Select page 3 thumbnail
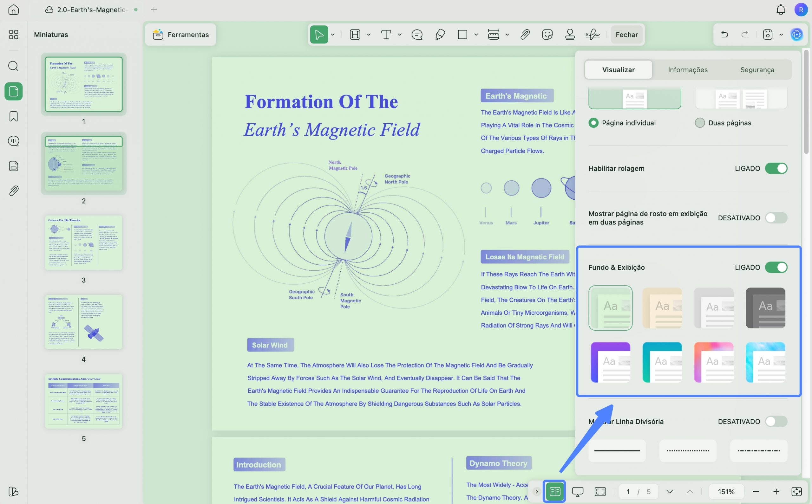 click(x=84, y=243)
